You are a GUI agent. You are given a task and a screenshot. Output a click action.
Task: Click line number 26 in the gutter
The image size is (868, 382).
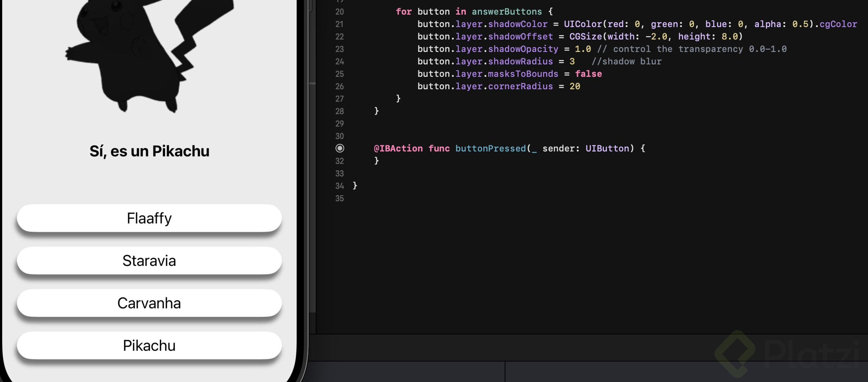[x=340, y=86]
